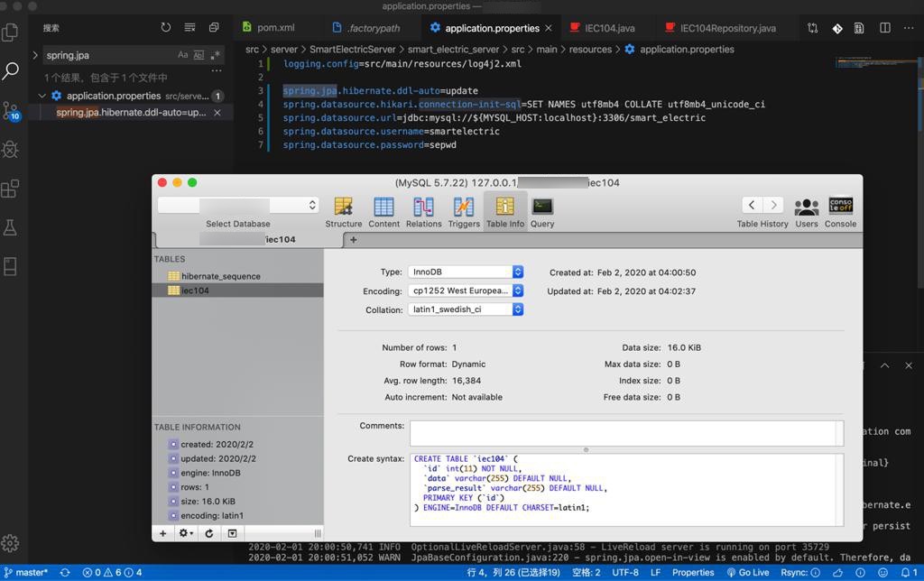Image resolution: width=924 pixels, height=581 pixels.
Task: Open the Triggers view
Action: [x=463, y=212]
